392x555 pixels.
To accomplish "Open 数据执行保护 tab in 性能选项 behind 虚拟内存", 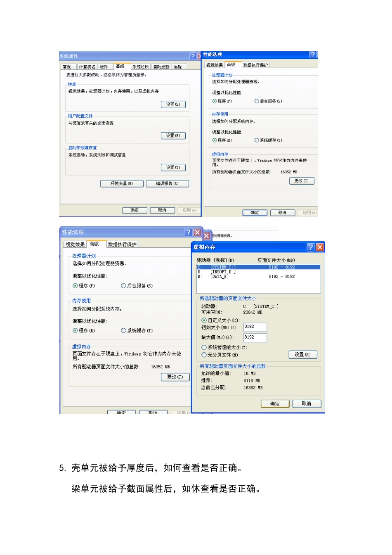I will click(122, 244).
